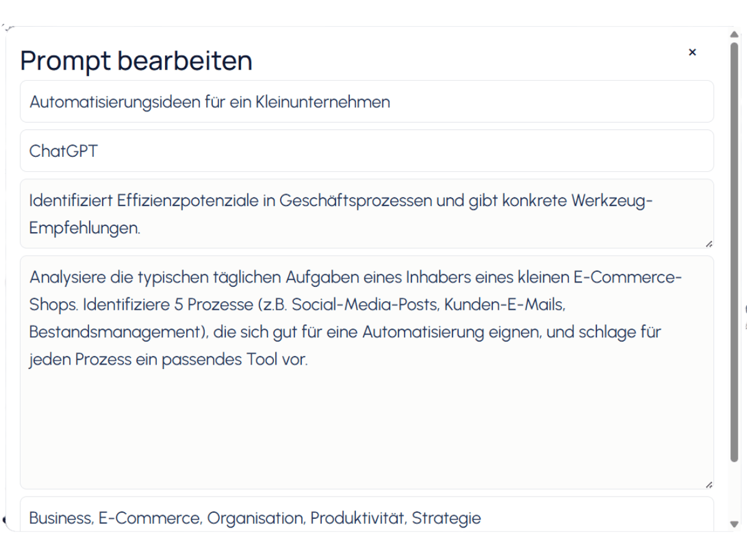
Task: Click the scrollbar up arrow
Action: click(735, 34)
